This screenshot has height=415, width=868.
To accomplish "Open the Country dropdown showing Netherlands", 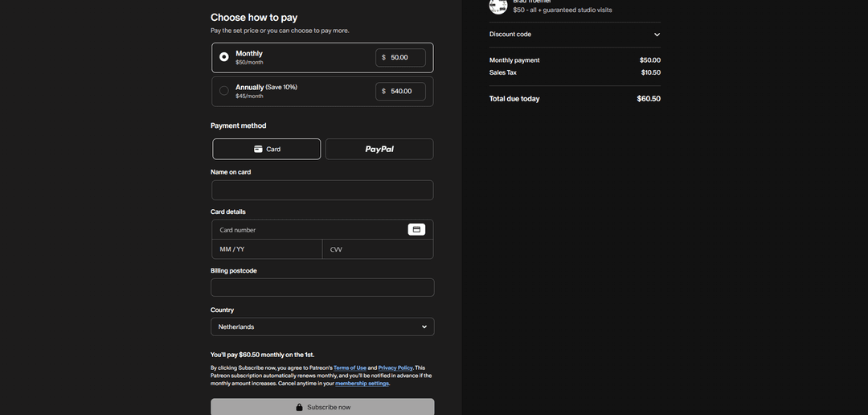I will 322,327.
